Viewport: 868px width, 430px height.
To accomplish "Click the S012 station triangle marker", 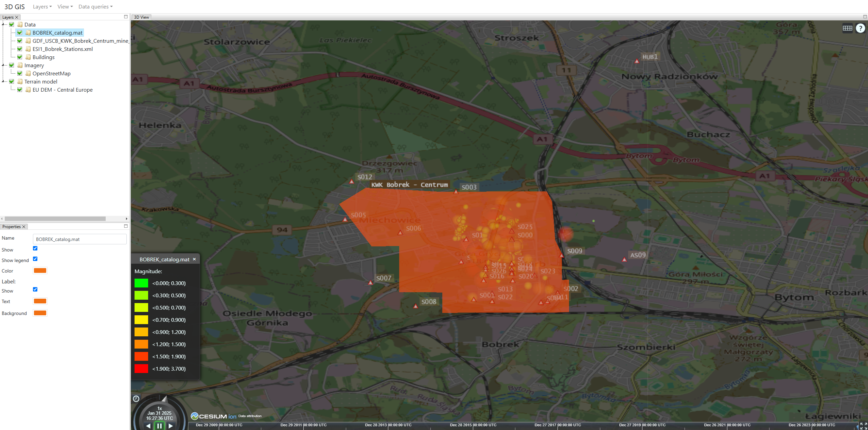I will [x=352, y=182].
